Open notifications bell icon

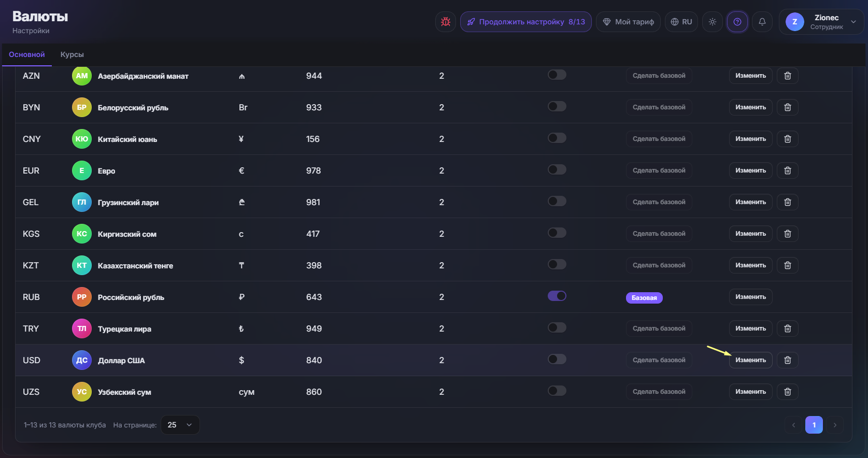[762, 22]
